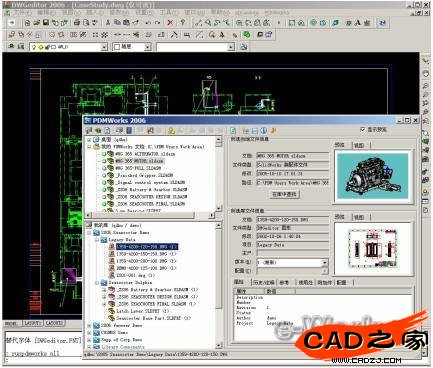
Task: Select MMG 365 ALTERNATOR.sldasm in tree
Action: [145, 154]
